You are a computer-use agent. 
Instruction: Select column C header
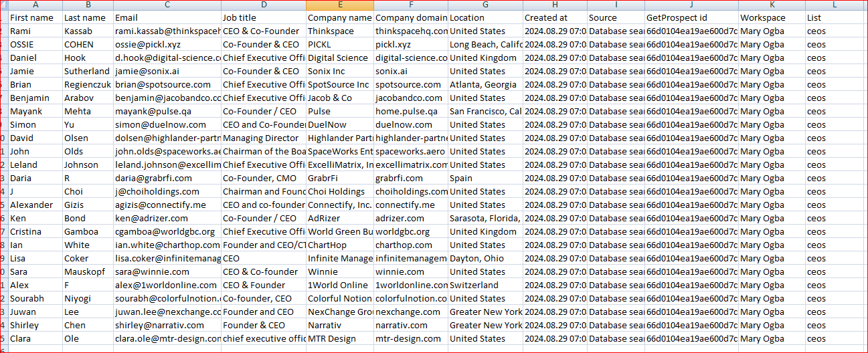point(167,5)
